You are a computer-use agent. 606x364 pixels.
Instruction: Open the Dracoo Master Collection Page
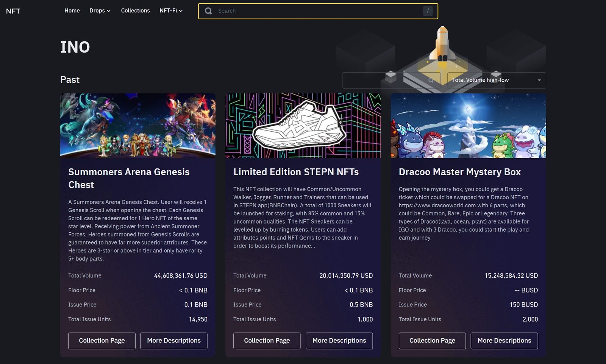pos(432,341)
